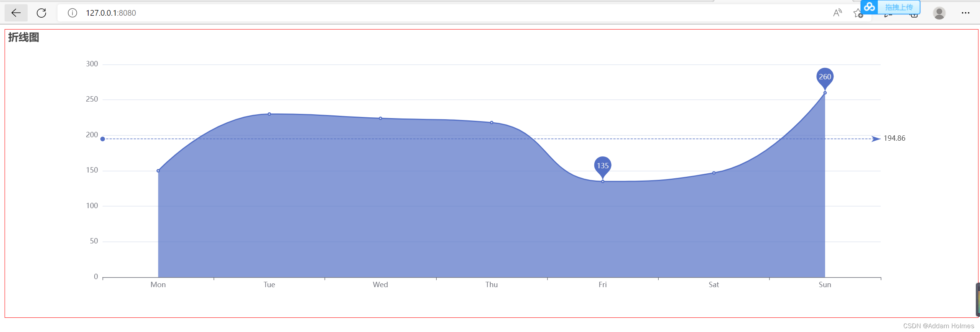Click the Tue x-axis label
The image size is (980, 332).
269,284
